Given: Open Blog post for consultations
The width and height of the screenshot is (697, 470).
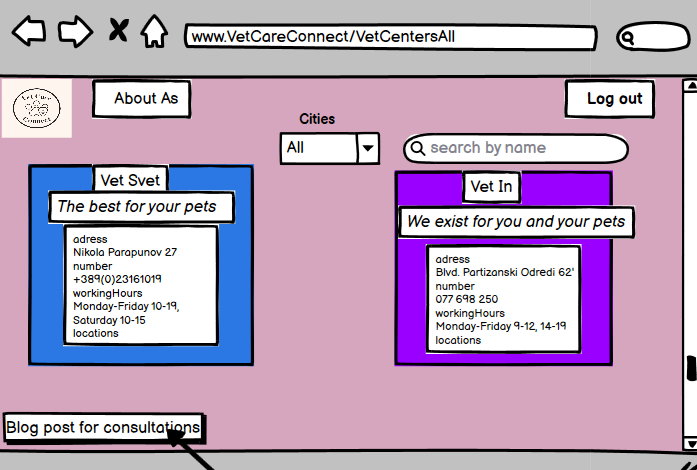Looking at the screenshot, I should tap(103, 428).
